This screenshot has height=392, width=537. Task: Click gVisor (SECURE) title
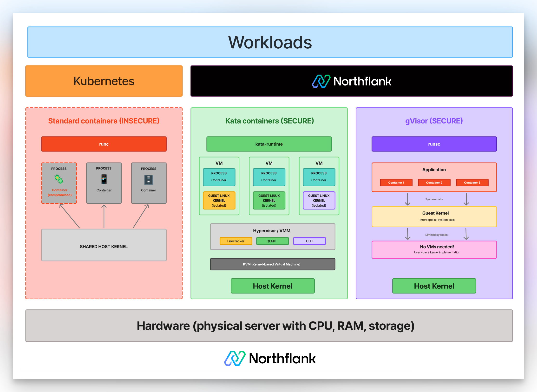tap(434, 121)
